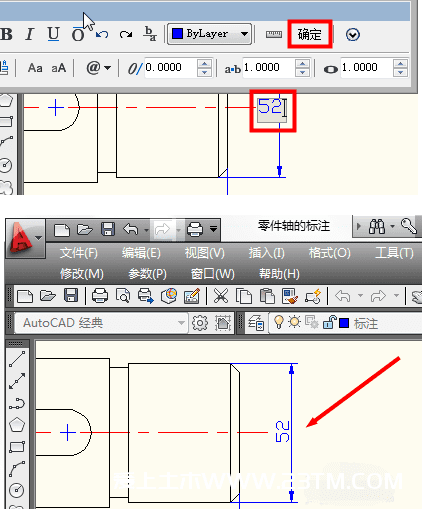Decrease oblique angle with down arrow
422x509 pixels.
pyautogui.click(x=204, y=72)
